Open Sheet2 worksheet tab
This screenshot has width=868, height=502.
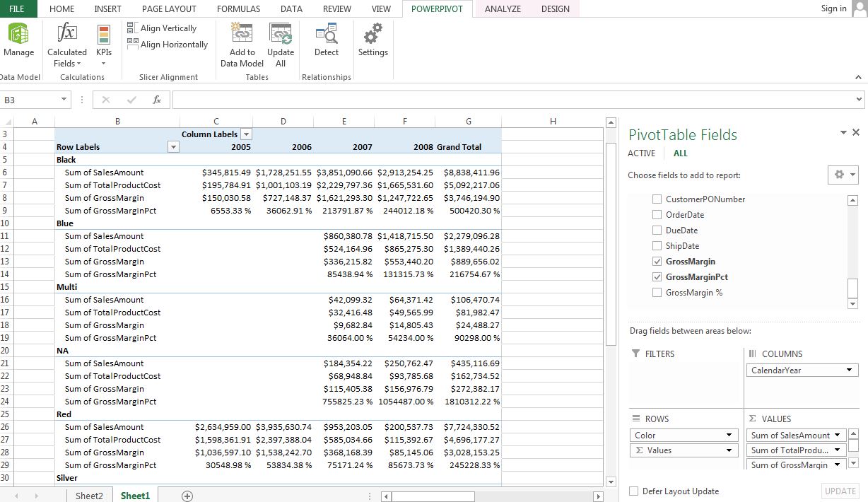(x=89, y=495)
